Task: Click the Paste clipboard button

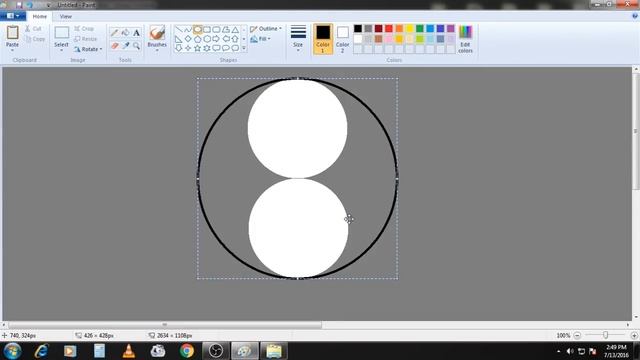Action: [x=12, y=36]
